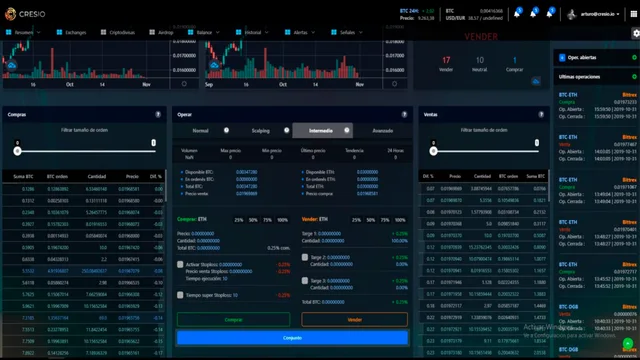Click the 17 Vender signal count

click(x=446, y=60)
